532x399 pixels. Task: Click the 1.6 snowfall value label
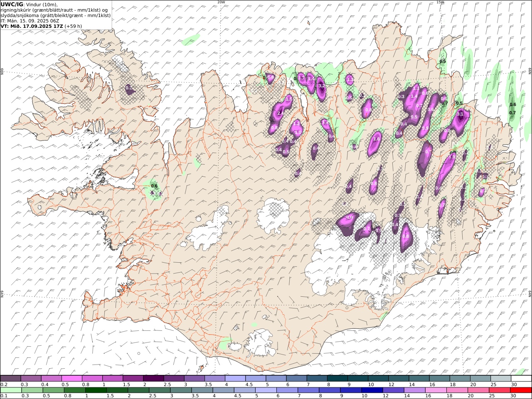377,139
